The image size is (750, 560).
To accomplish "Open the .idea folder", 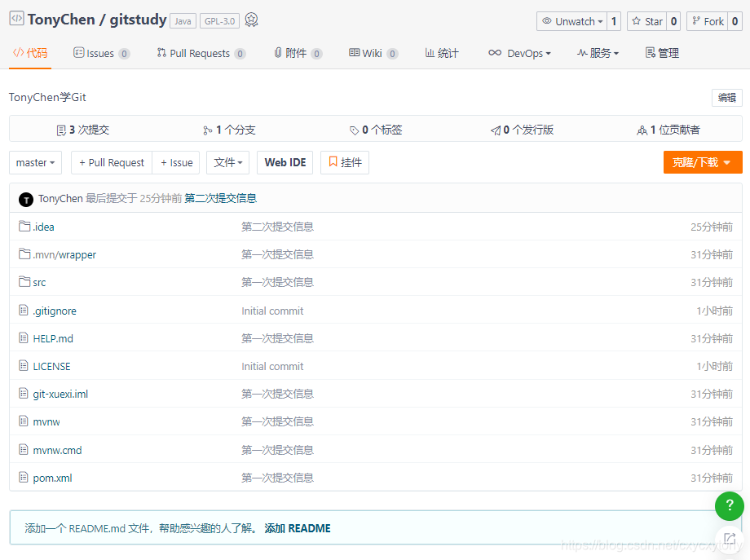I will point(43,227).
